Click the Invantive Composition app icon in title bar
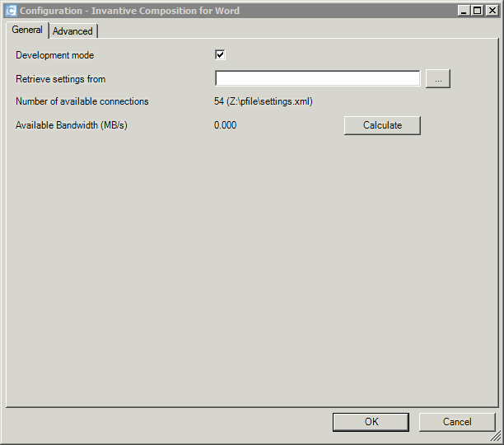504x445 pixels. (12, 11)
